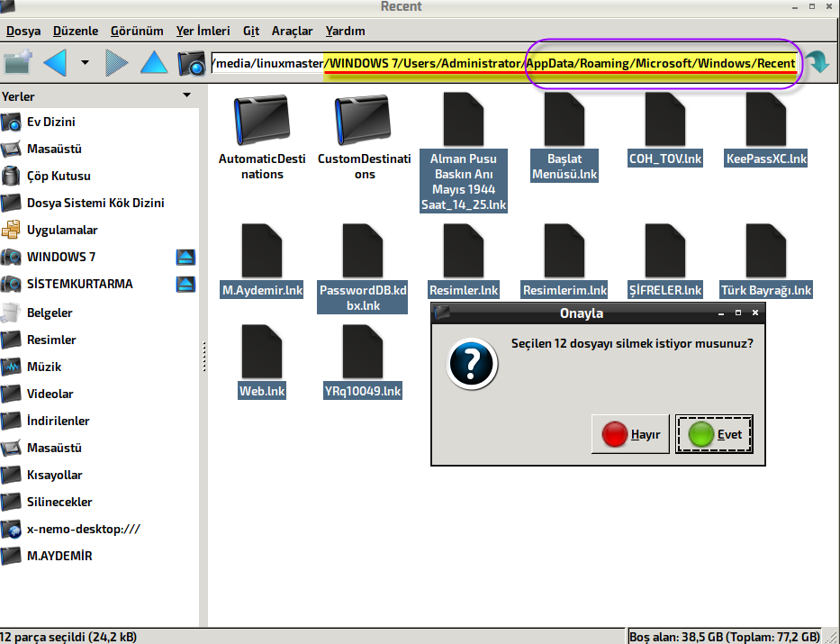This screenshot has width=840, height=644.
Task: Click the sidebar pane divider handle
Action: click(x=203, y=357)
